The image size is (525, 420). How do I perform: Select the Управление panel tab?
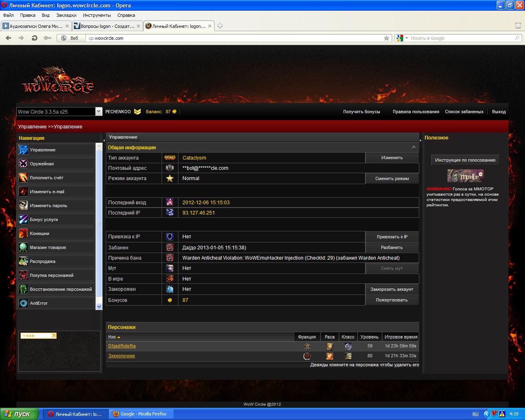(x=123, y=137)
